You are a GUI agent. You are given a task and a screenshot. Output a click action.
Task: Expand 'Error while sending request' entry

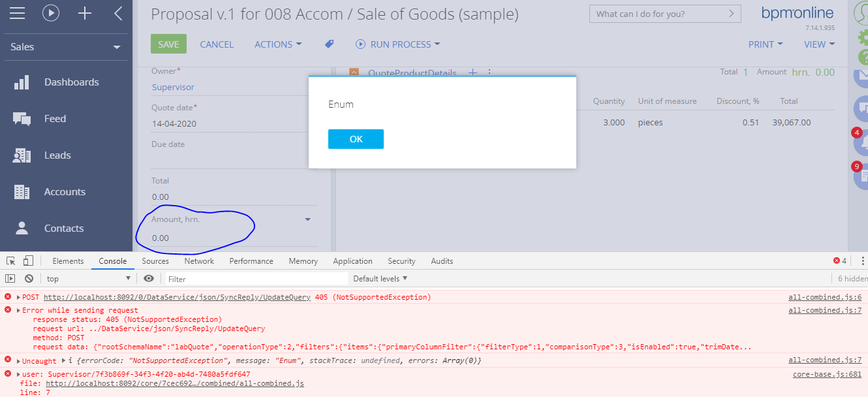coord(19,310)
